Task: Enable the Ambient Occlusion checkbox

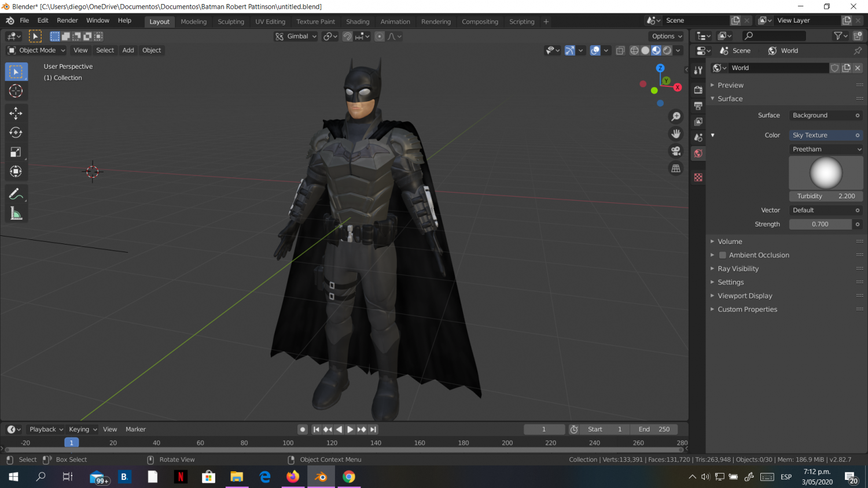Action: (722, 255)
